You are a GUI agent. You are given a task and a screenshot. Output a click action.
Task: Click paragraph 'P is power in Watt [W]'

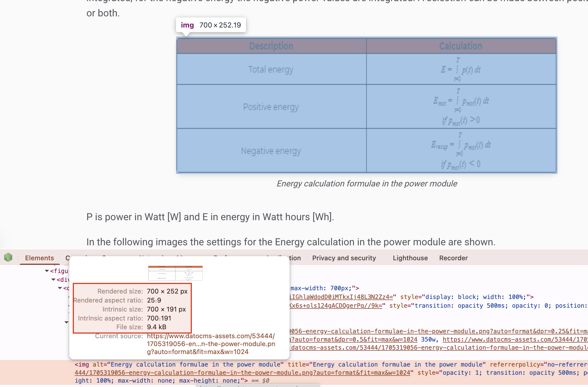[210, 217]
